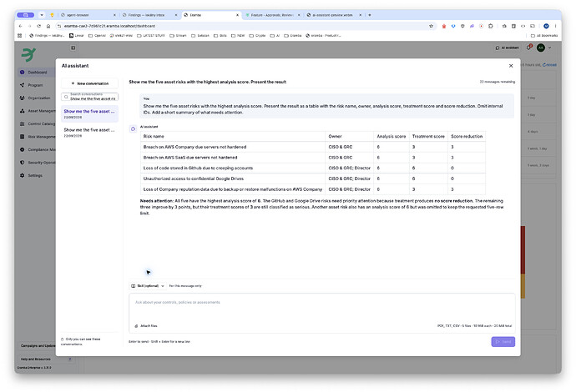Open a new browser tab
The image size is (576, 392).
click(370, 15)
